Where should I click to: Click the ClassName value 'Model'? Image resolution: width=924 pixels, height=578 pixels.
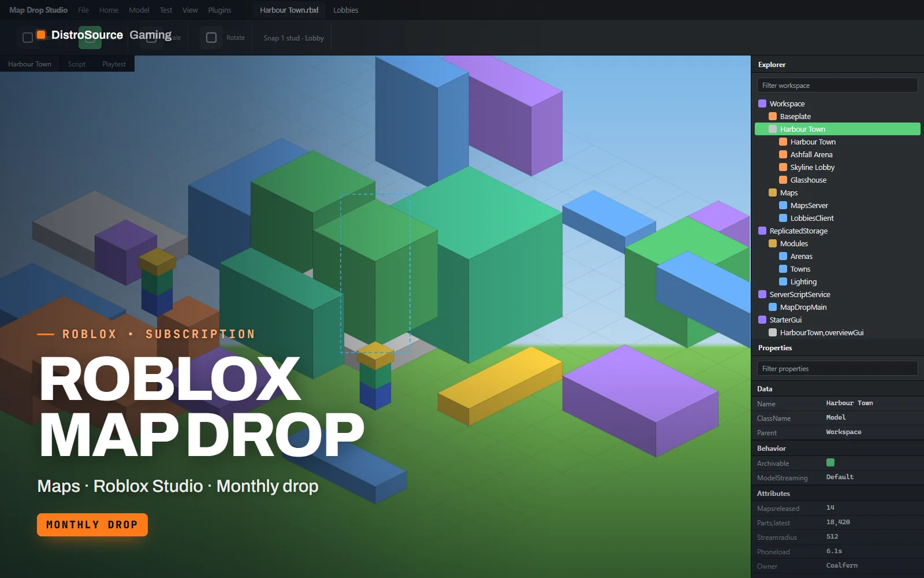(836, 417)
